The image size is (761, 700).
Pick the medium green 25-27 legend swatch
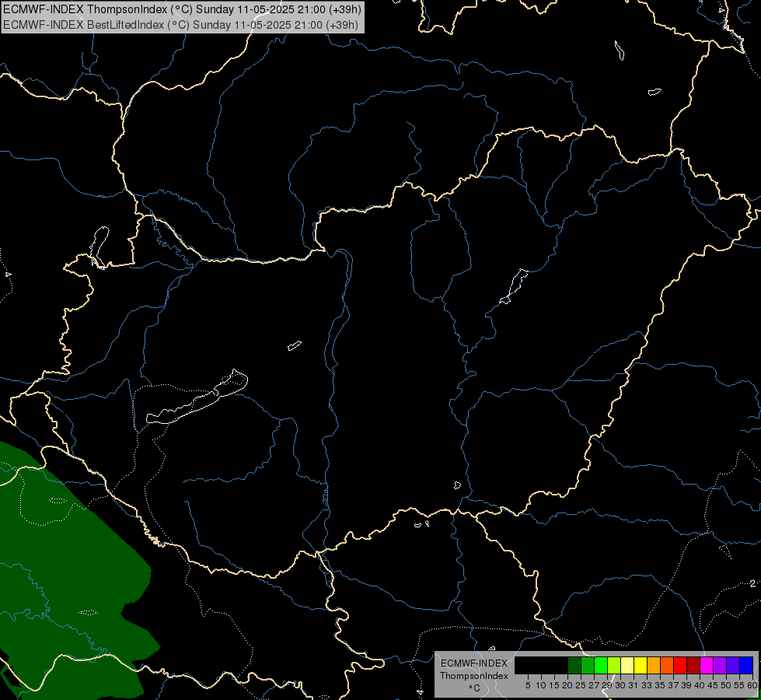(588, 665)
